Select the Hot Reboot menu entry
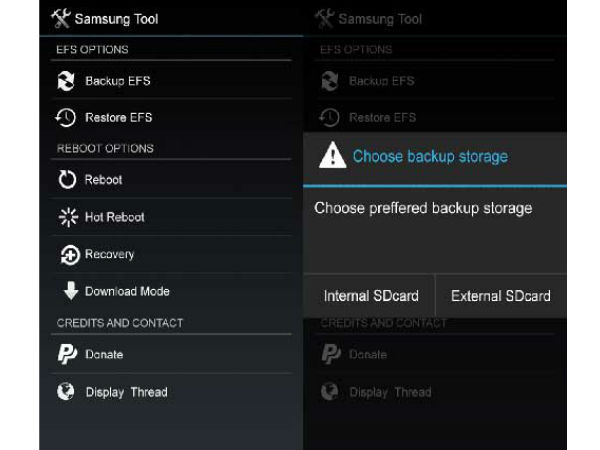The image size is (600, 450). 115,217
